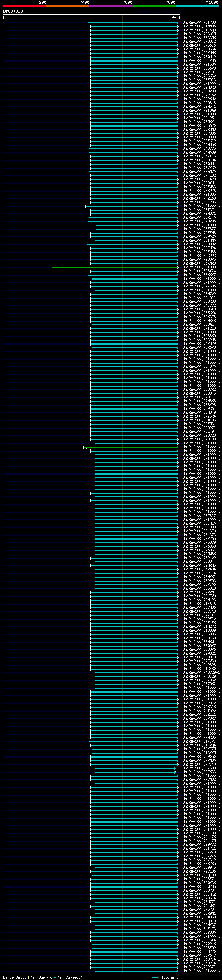Image resolution: width=222 pixels, height=980 pixels.
Task: Select hit label UniRef100_C8V7X8
Action: coord(199,612)
